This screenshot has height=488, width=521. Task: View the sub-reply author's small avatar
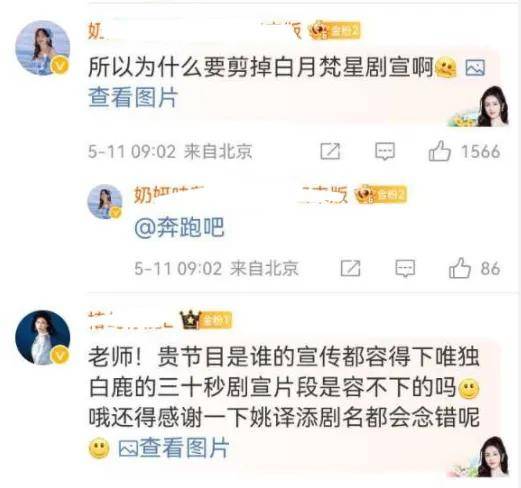[105, 202]
